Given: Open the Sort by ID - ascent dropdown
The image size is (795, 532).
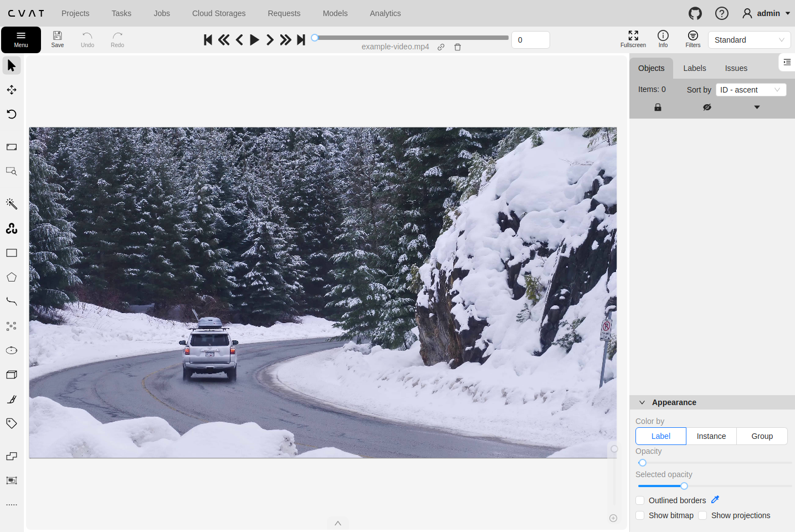Looking at the screenshot, I should coord(751,90).
